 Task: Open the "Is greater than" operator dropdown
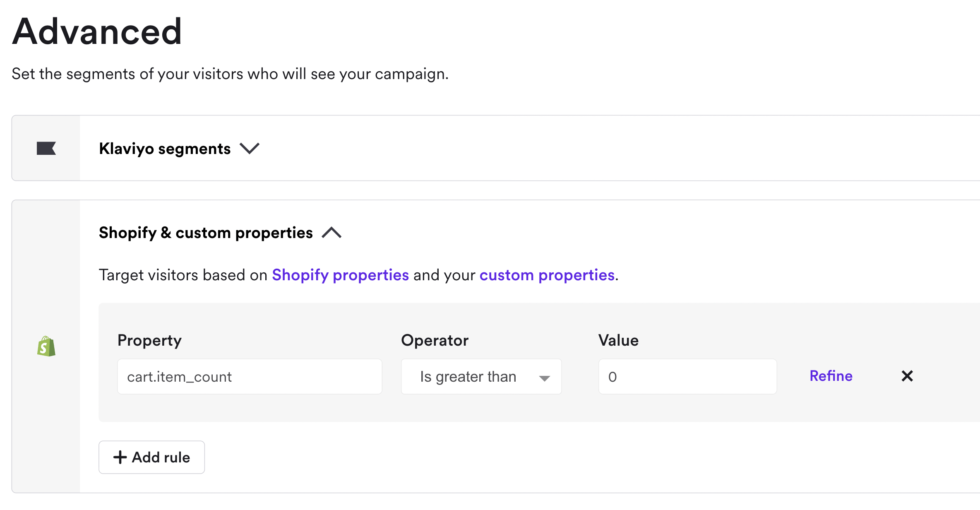click(x=481, y=377)
